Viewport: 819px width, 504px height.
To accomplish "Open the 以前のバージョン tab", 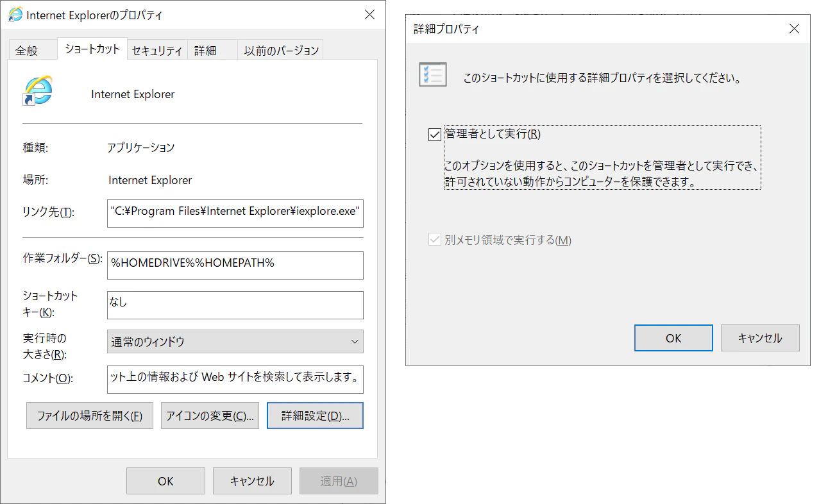I will click(281, 51).
